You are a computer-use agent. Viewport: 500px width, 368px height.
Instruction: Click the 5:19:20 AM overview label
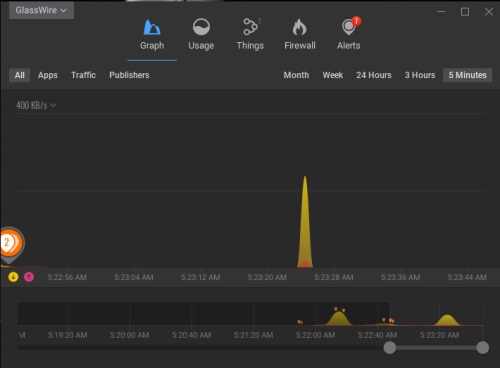tap(68, 335)
